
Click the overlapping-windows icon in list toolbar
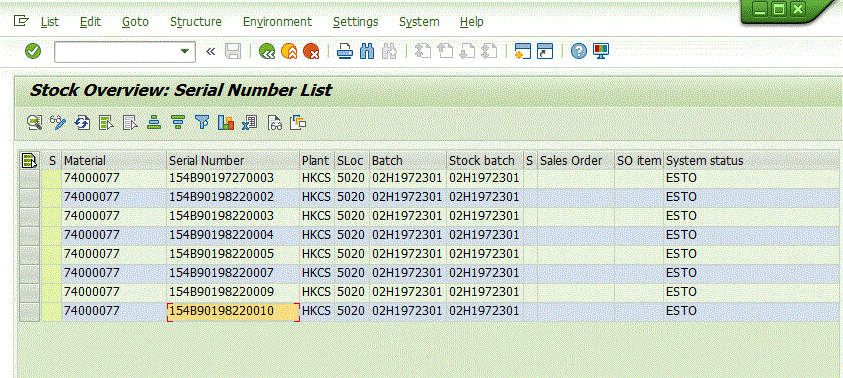(298, 123)
